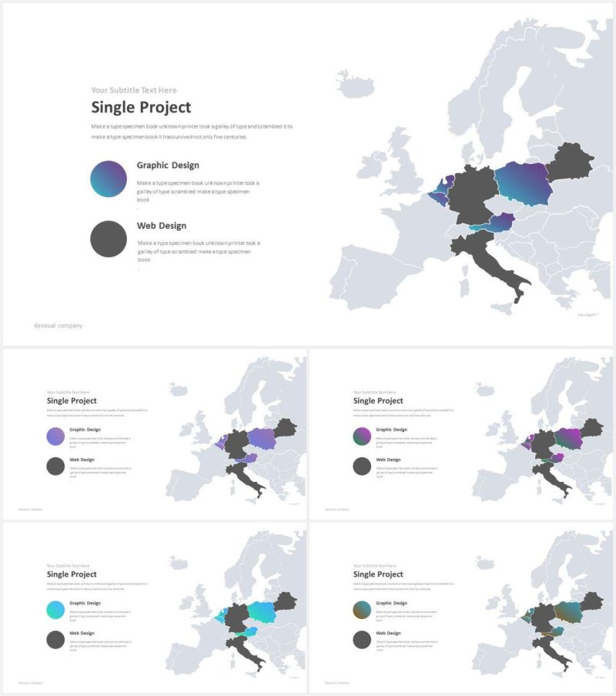Click the cyan Graphic Design circle
The width and height of the screenshot is (616, 696).
(55, 610)
